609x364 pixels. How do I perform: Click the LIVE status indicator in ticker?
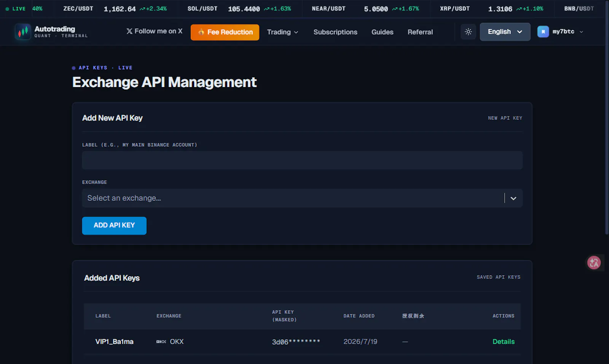(16, 8)
